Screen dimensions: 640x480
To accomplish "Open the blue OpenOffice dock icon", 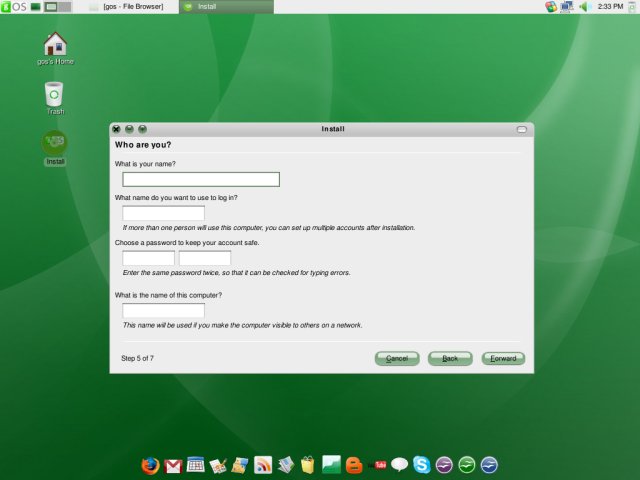I will [489, 465].
